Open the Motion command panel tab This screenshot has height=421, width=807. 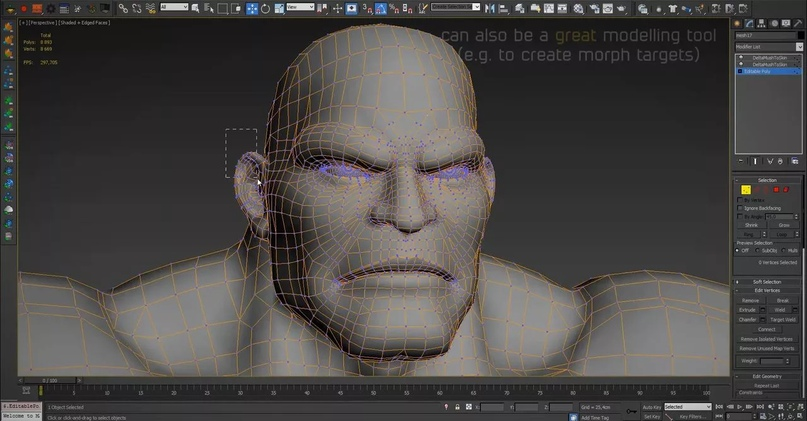pyautogui.click(x=774, y=23)
